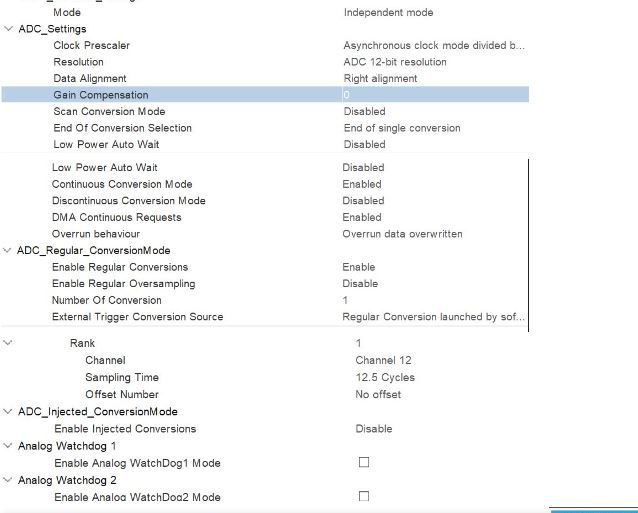The width and height of the screenshot is (638, 513).
Task: Change Discontinuous Conversion Mode's Disabled value
Action: click(x=363, y=201)
